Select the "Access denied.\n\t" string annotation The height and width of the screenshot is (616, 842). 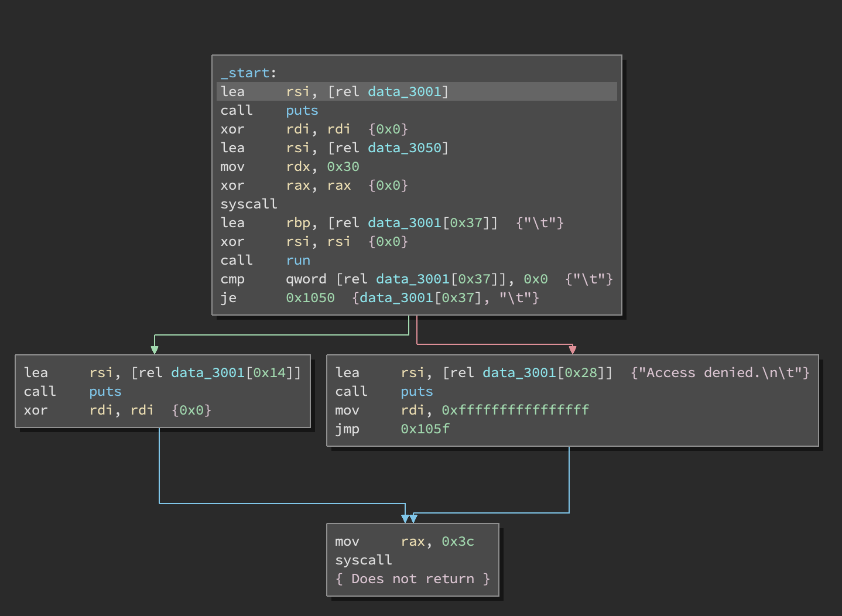pos(720,372)
